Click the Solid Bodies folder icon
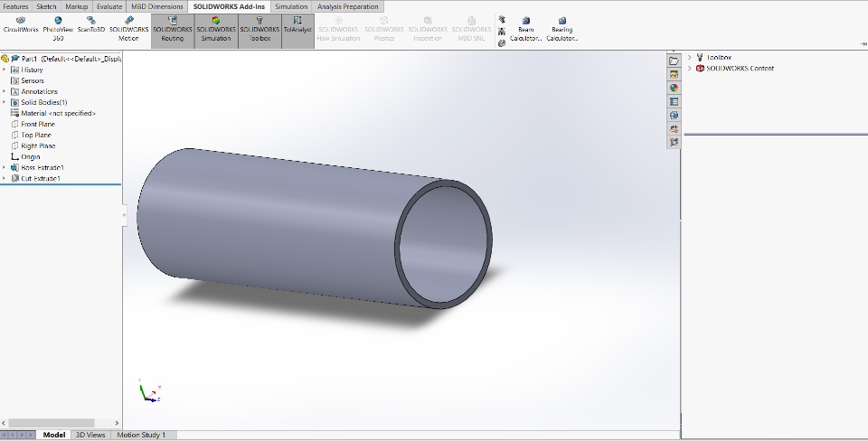The image size is (868, 441). (x=15, y=102)
